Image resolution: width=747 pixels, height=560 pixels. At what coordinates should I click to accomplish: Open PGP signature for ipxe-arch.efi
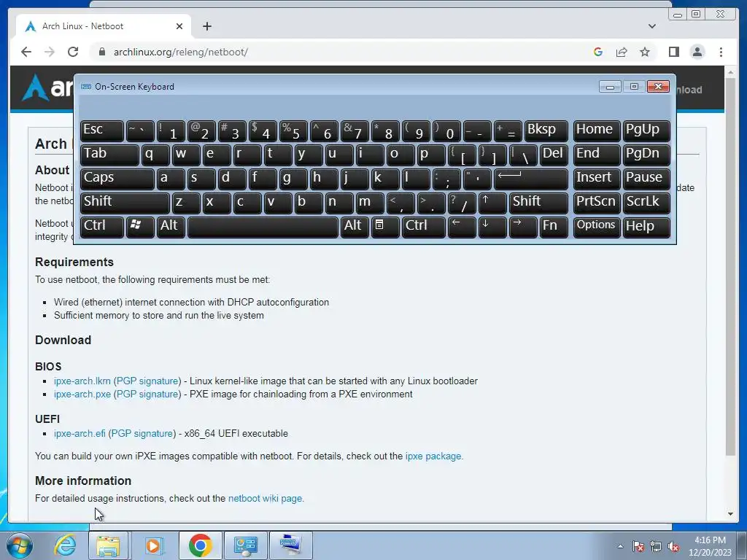[142, 434]
